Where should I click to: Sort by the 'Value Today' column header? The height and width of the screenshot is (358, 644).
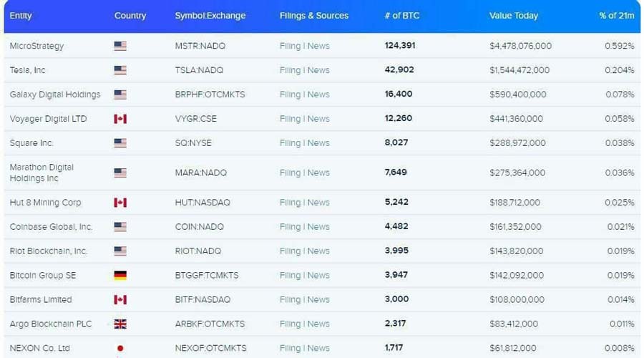[x=513, y=16]
